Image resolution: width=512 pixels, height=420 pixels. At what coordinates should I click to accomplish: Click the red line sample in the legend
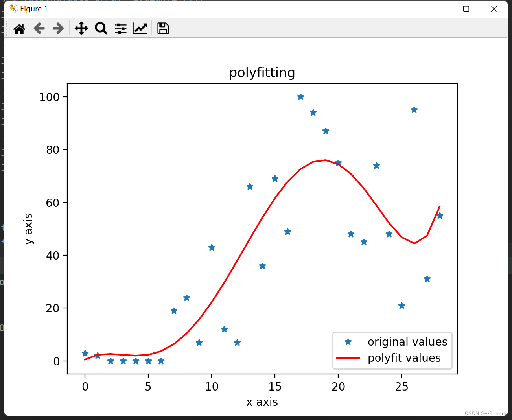[348, 358]
